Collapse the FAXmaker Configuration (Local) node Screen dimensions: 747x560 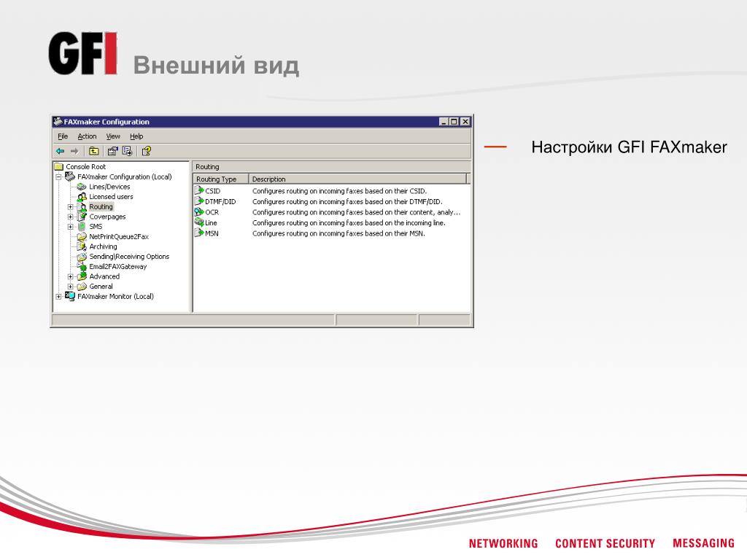tap(58, 177)
